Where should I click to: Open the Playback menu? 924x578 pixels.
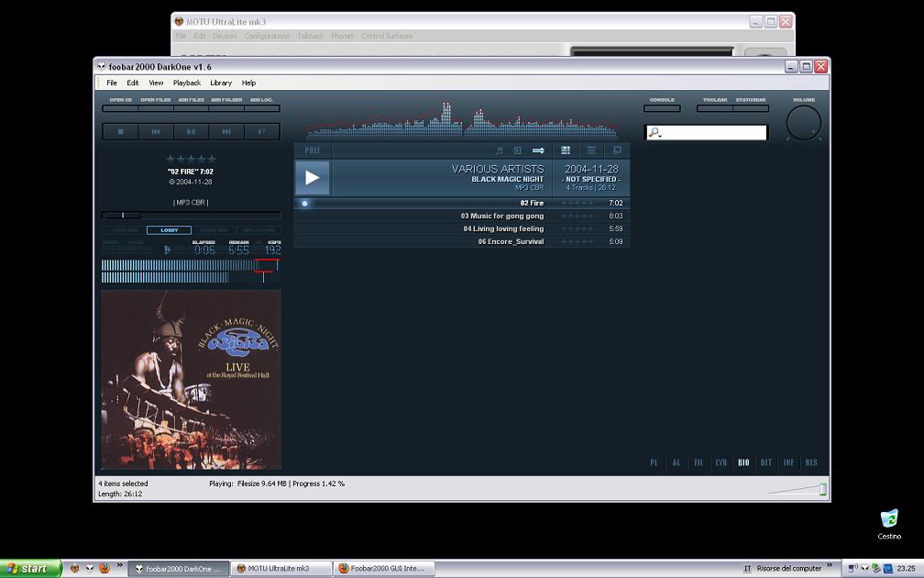(x=187, y=83)
